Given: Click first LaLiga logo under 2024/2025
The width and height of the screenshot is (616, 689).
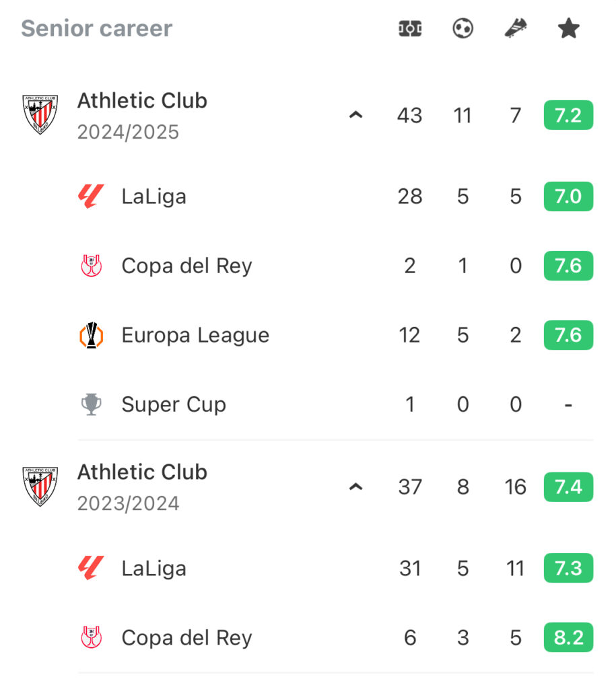Looking at the screenshot, I should pyautogui.click(x=91, y=196).
